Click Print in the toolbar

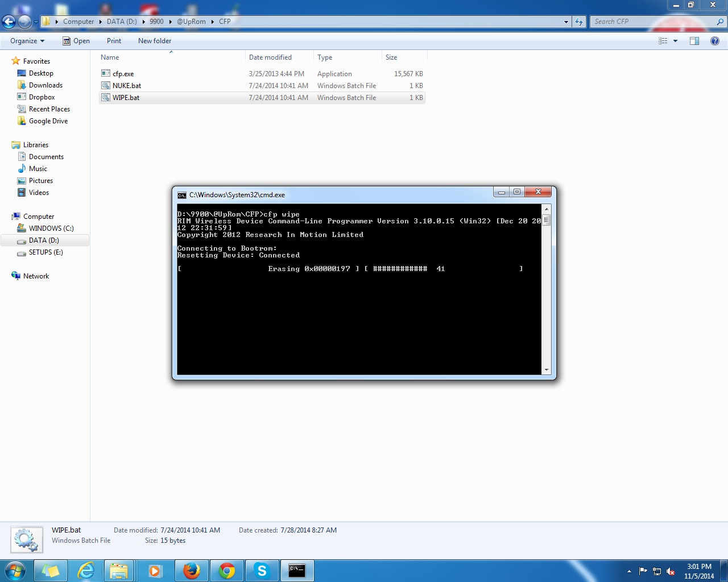coord(114,41)
